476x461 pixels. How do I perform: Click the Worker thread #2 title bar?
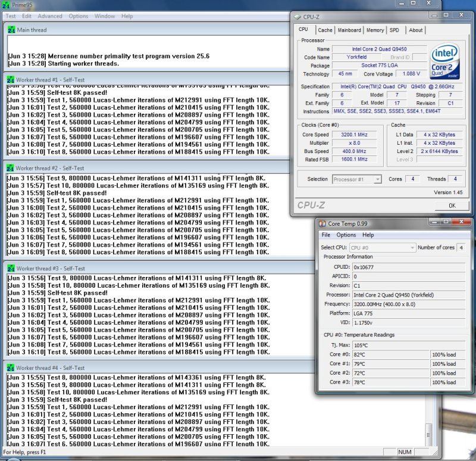tap(146, 168)
